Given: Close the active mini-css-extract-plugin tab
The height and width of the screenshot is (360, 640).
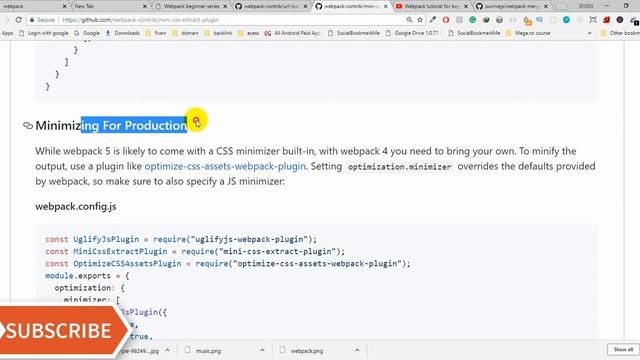Looking at the screenshot, I should pos(386,6).
